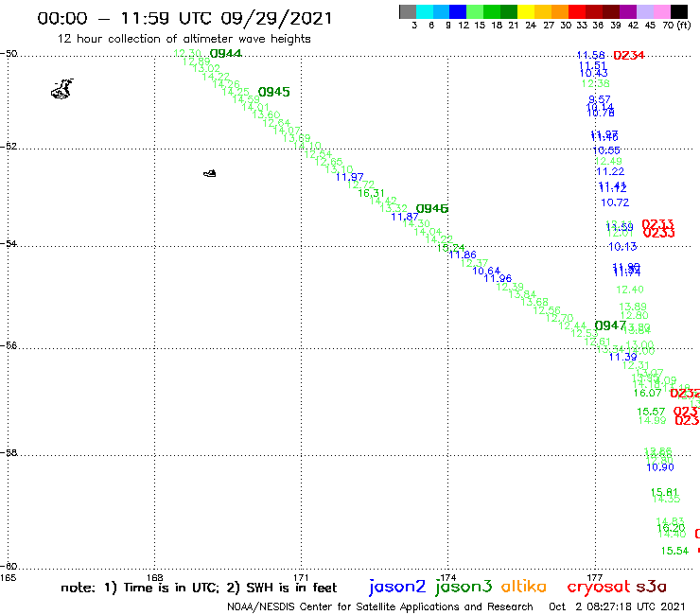Click the blue value 11.58 at the top
Viewport: 700px width, 615px height.
[x=590, y=55]
